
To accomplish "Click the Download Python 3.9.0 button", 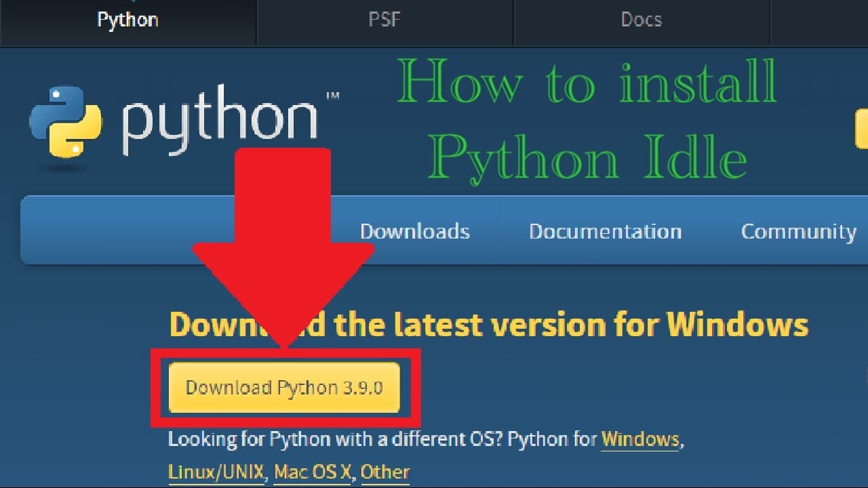I will coord(284,388).
